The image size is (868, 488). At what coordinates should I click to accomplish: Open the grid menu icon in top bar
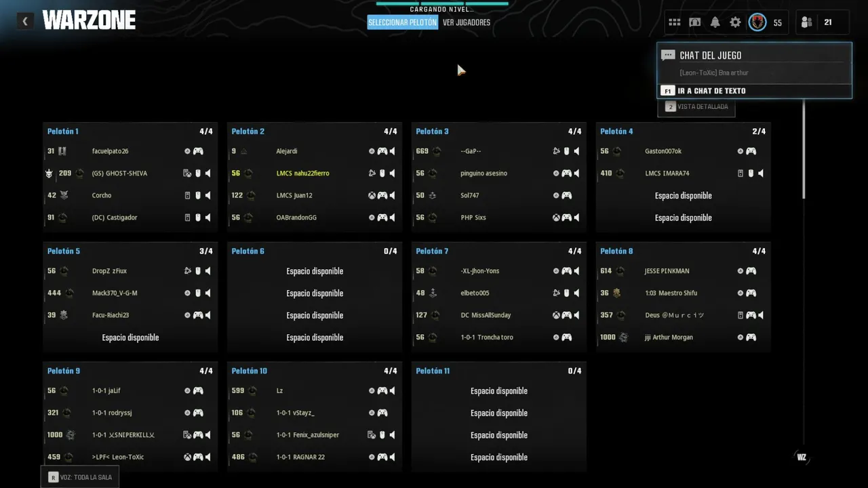674,22
